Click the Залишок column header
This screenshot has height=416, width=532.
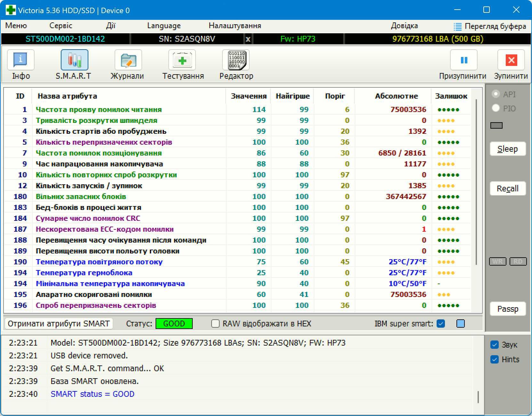[x=451, y=96]
